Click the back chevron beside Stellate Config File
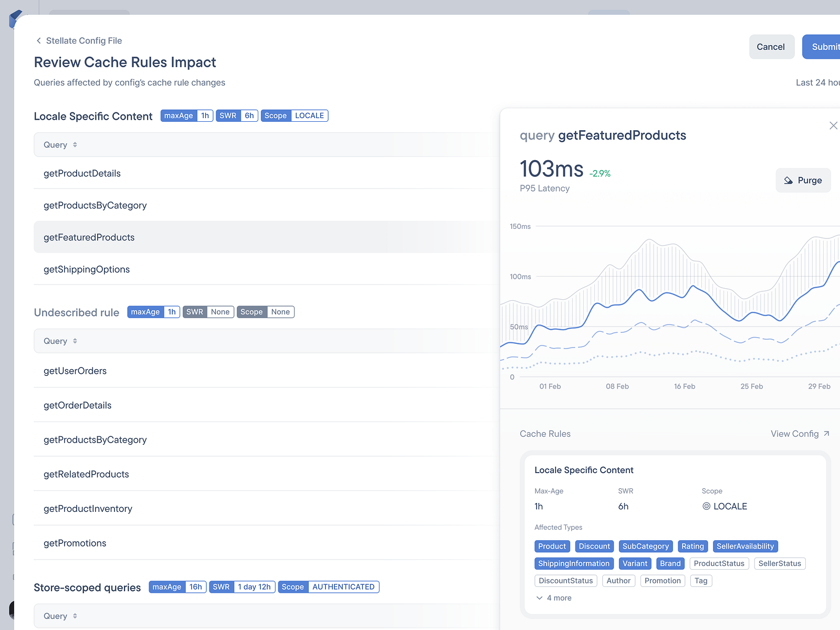Viewport: 840px width, 630px height. 38,40
